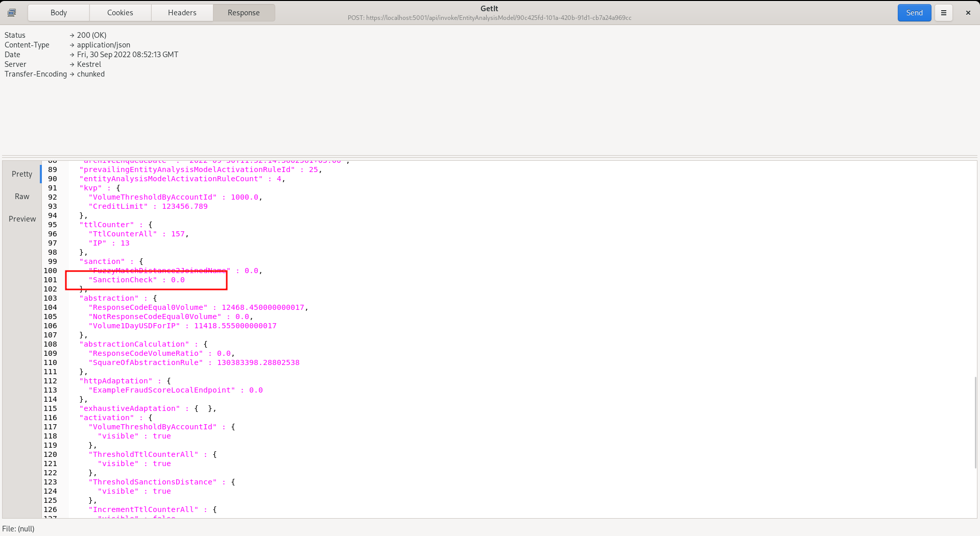
Task: Click the IncrementTtlCounterAll line
Action: point(153,509)
